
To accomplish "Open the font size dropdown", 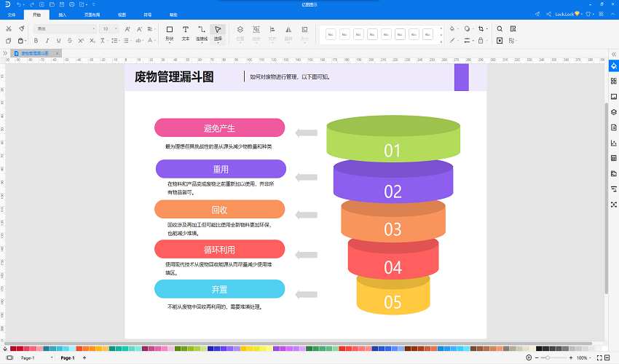I will (109, 29).
